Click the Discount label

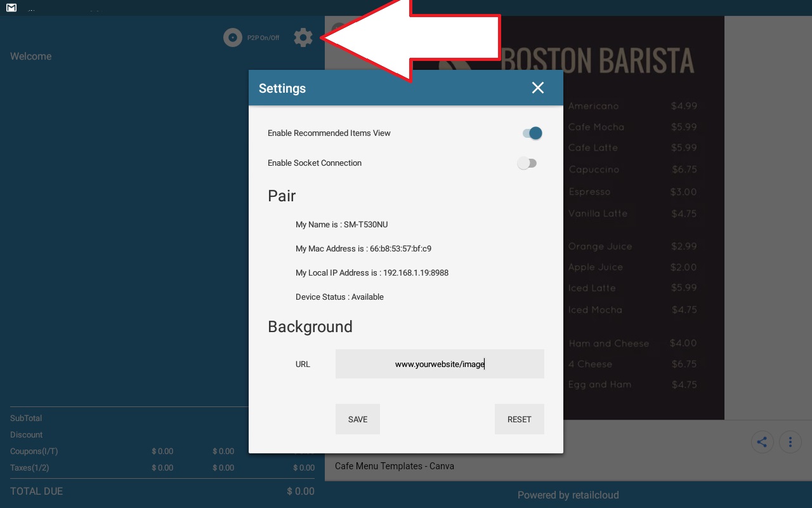tap(27, 434)
